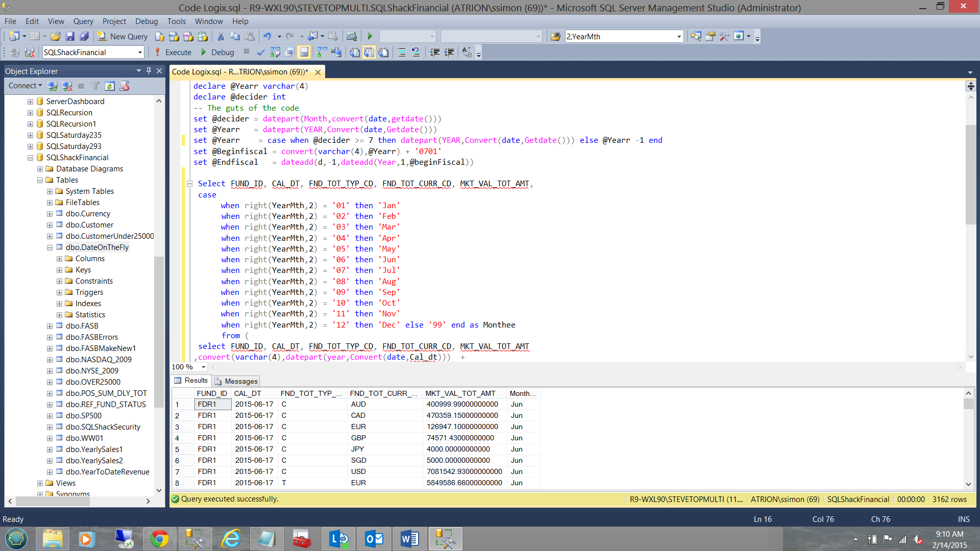Execute the current query
This screenshot has height=551, width=980.
tap(173, 52)
